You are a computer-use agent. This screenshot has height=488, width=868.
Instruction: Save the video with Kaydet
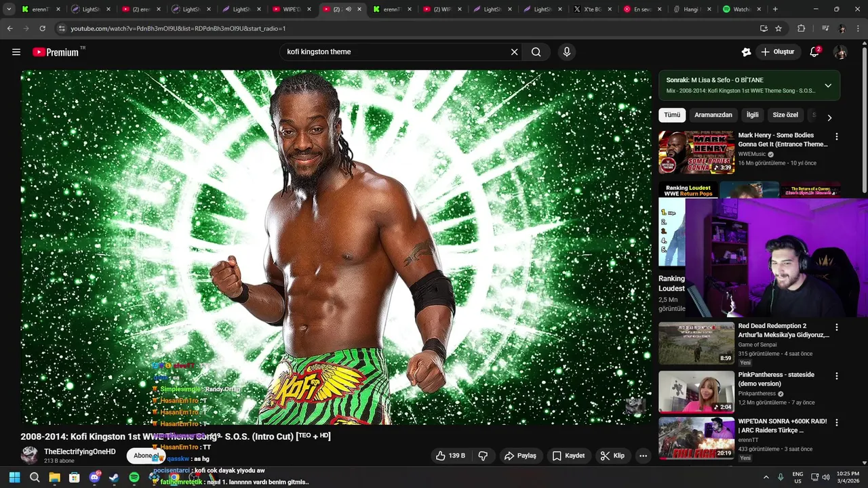(x=568, y=455)
